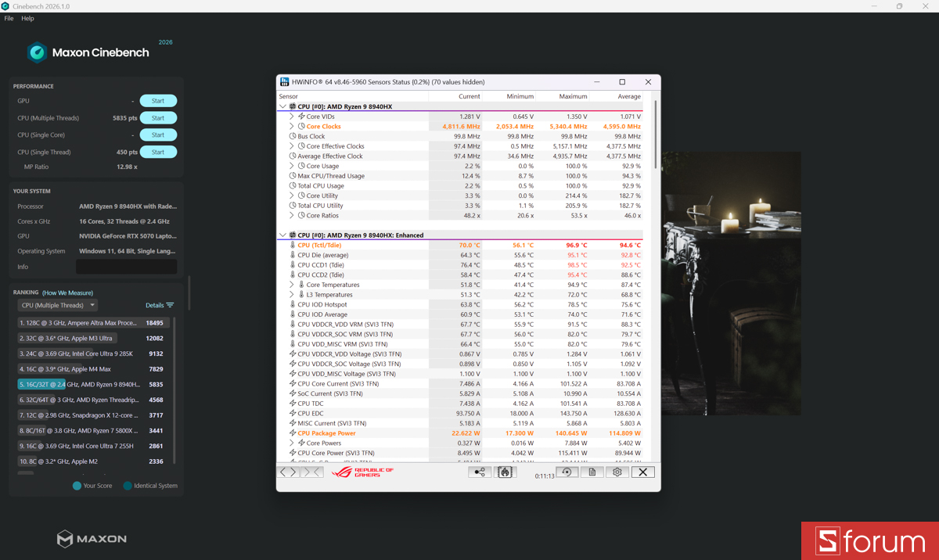Expand the Core Temperatures row
Image resolution: width=939 pixels, height=560 pixels.
[x=292, y=285]
